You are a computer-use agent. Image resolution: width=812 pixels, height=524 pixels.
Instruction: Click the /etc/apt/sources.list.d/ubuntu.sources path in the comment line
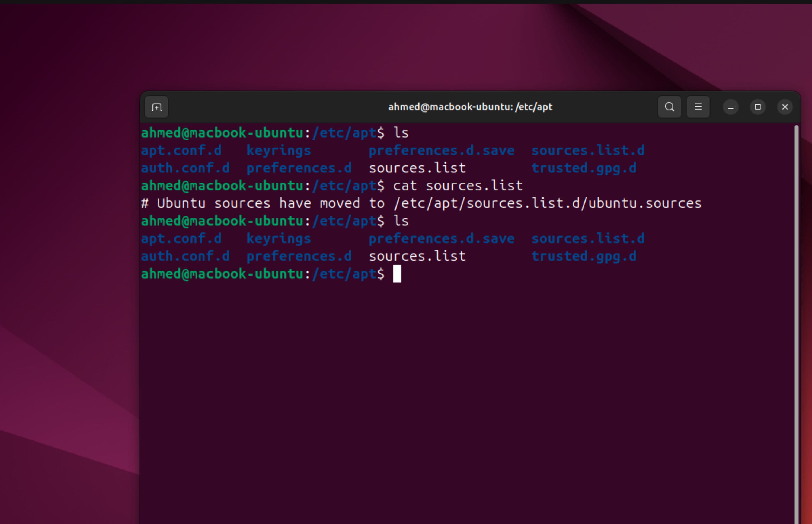547,203
